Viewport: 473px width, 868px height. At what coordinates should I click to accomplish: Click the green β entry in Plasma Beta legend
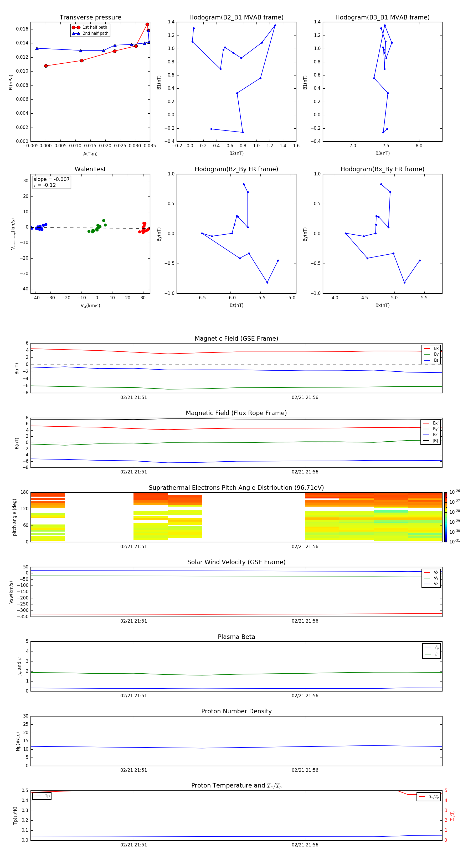click(431, 654)
